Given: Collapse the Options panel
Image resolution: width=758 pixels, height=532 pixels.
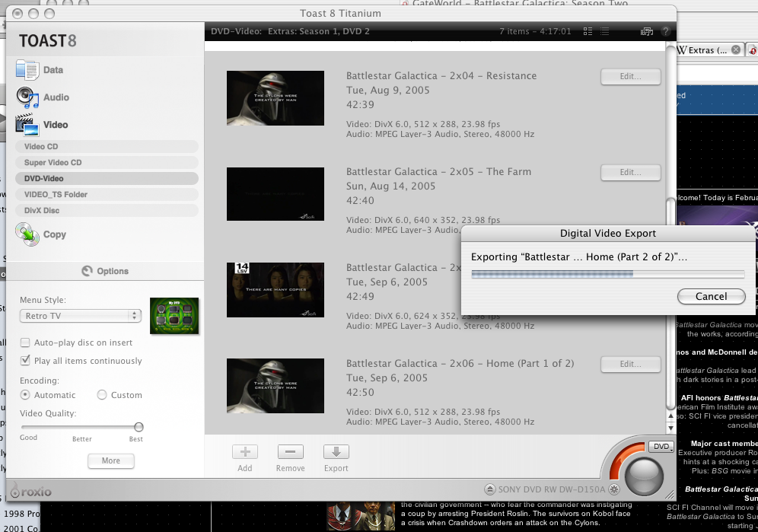Looking at the screenshot, I should pyautogui.click(x=103, y=271).
